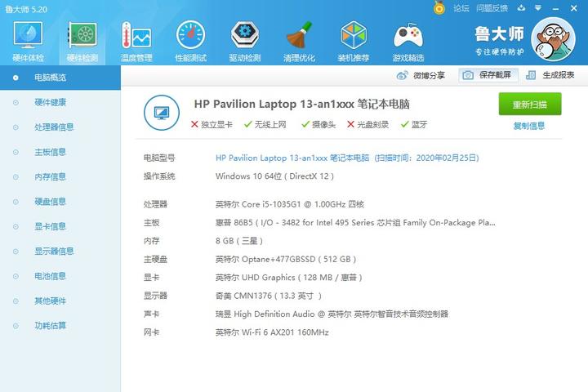Open the 论坛 forum link
The width and height of the screenshot is (588, 392).
point(461,8)
